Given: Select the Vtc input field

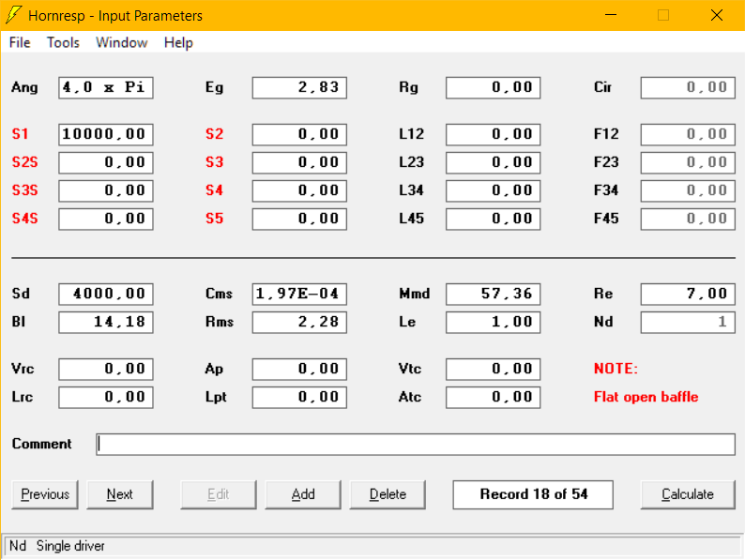Looking at the screenshot, I should pyautogui.click(x=494, y=369).
